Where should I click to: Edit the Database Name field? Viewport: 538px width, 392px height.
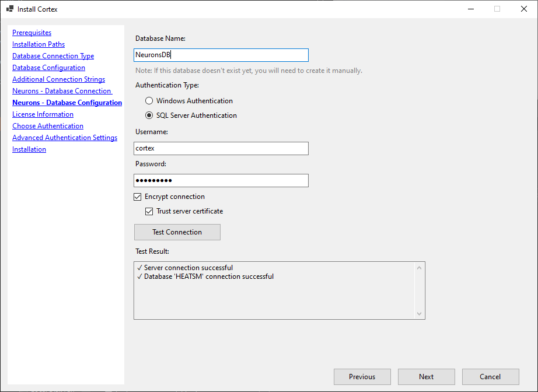(221, 55)
